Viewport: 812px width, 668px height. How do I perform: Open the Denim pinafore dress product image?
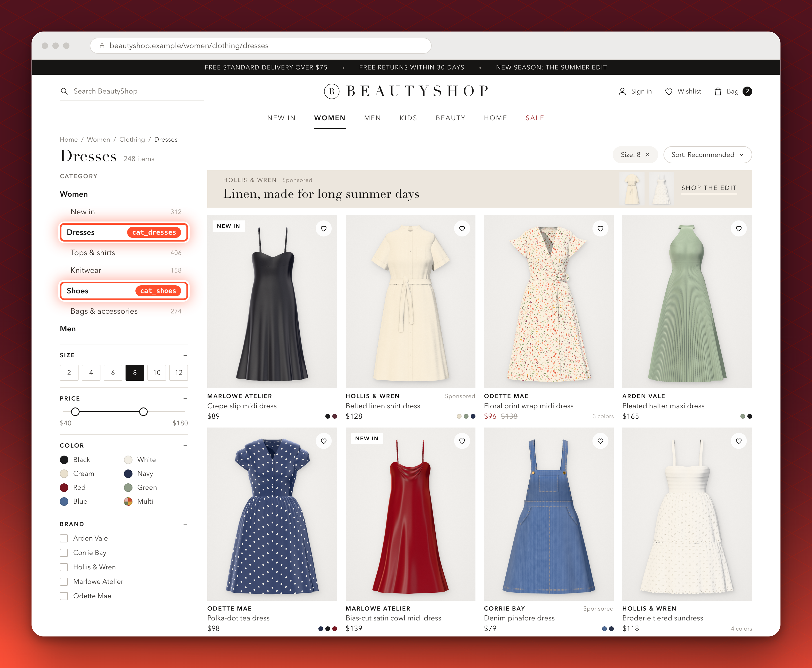[549, 514]
